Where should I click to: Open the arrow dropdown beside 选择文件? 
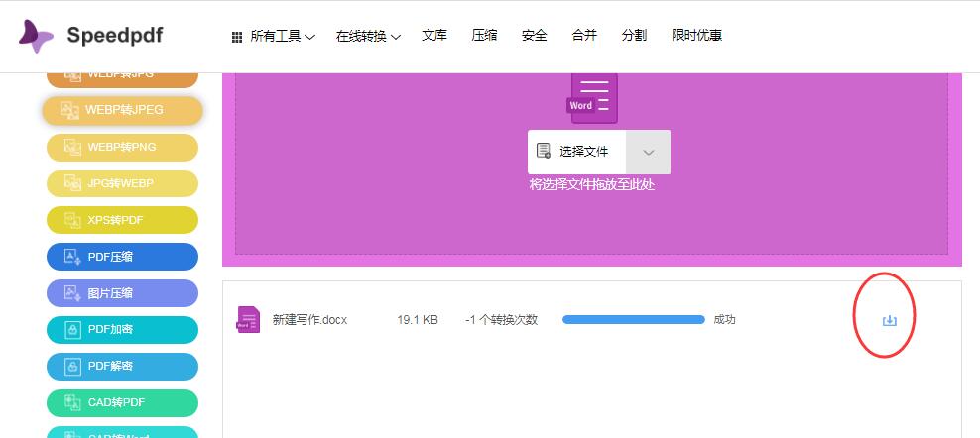(x=649, y=152)
